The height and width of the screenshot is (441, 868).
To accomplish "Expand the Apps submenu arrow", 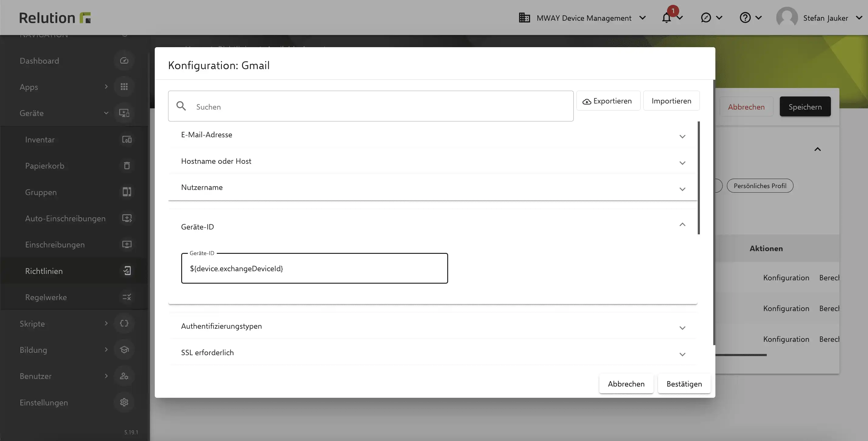I will tap(106, 87).
